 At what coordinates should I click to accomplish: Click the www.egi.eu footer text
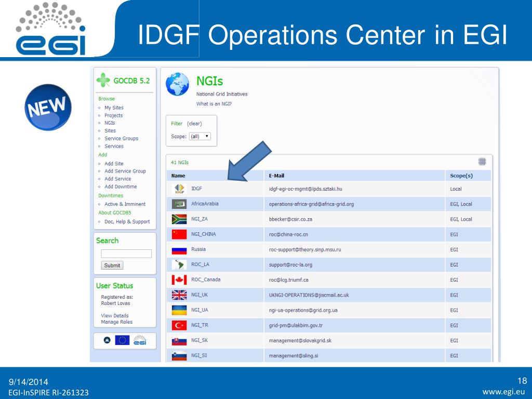point(503,392)
